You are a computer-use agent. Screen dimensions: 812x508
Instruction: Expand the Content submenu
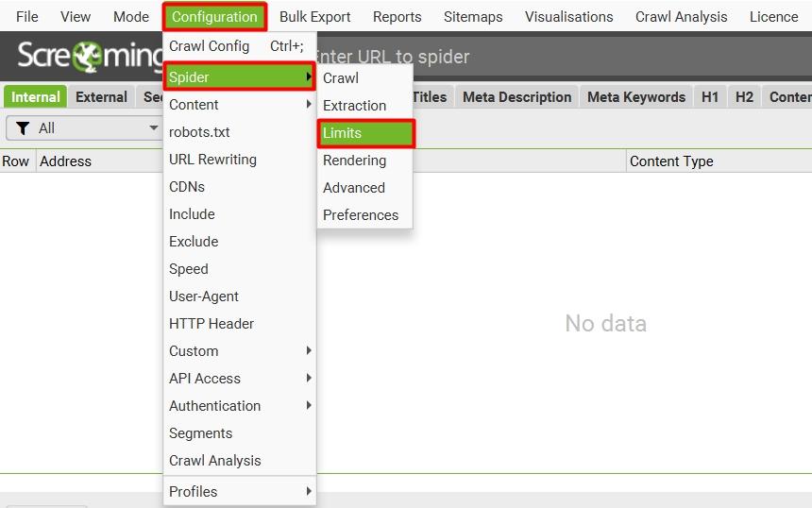coord(239,105)
